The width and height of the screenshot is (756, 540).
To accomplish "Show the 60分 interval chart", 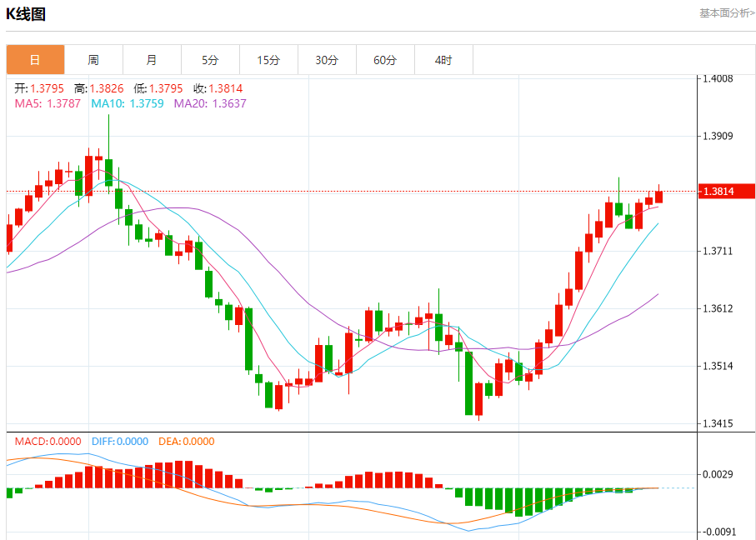I will (385, 60).
